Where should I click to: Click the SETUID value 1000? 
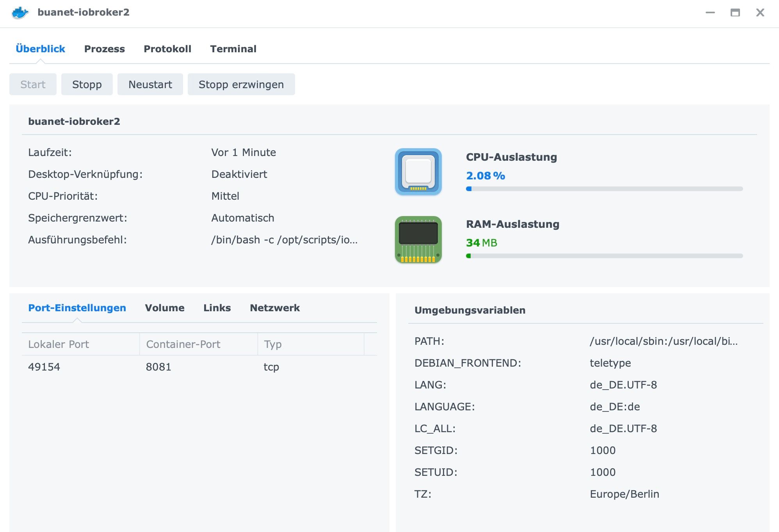click(x=603, y=472)
